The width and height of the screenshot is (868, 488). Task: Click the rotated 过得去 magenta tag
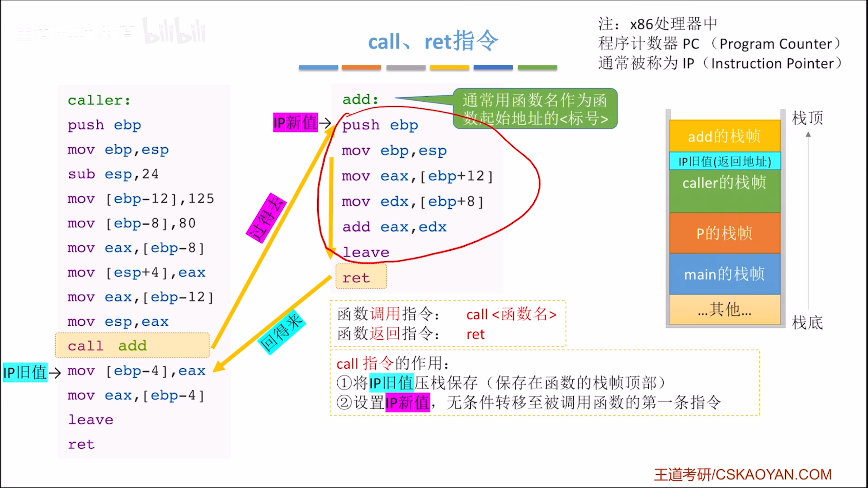(x=267, y=218)
